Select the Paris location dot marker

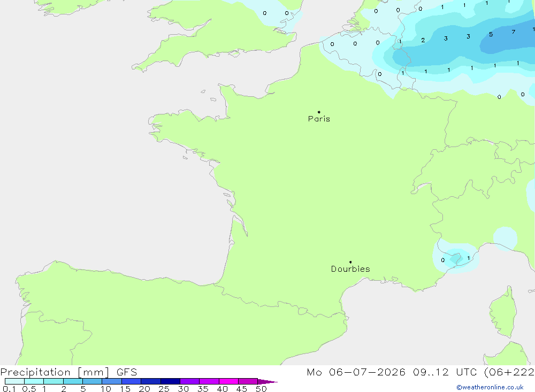pos(319,112)
